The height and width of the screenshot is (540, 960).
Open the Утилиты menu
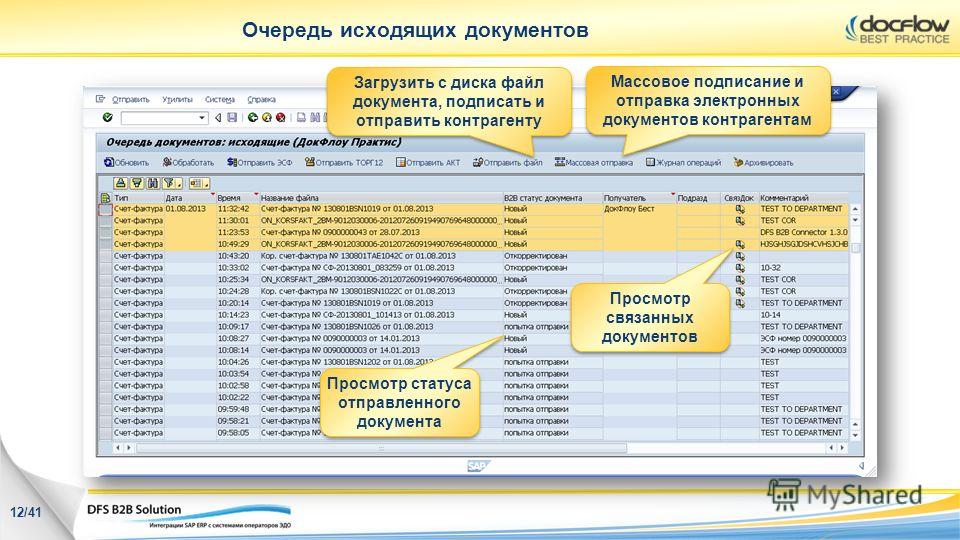(x=178, y=99)
